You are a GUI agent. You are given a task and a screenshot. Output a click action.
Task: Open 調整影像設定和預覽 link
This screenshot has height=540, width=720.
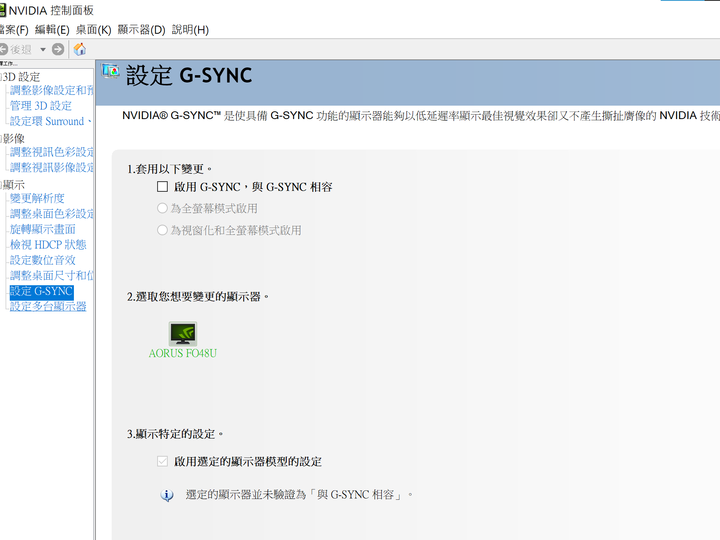pos(52,90)
